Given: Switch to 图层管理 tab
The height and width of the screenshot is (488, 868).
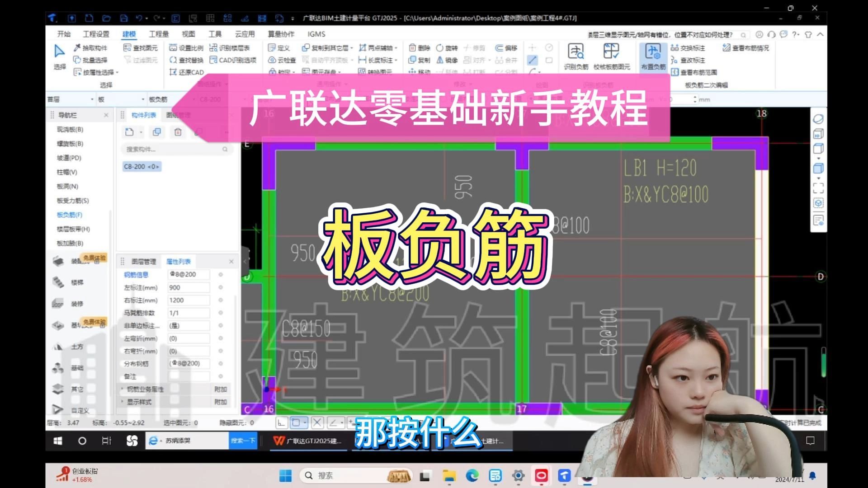Looking at the screenshot, I should click(144, 261).
